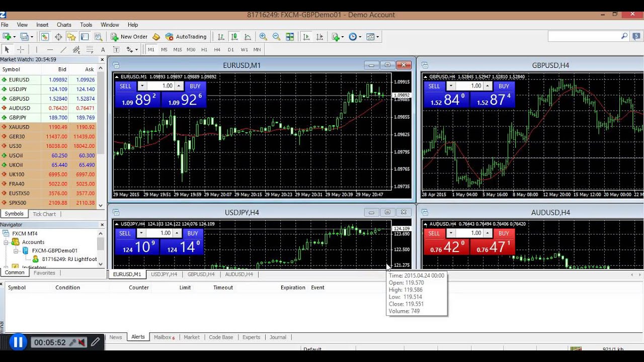Image resolution: width=644 pixels, height=362 pixels.
Task: Open the Templates icon
Action: coord(370,37)
